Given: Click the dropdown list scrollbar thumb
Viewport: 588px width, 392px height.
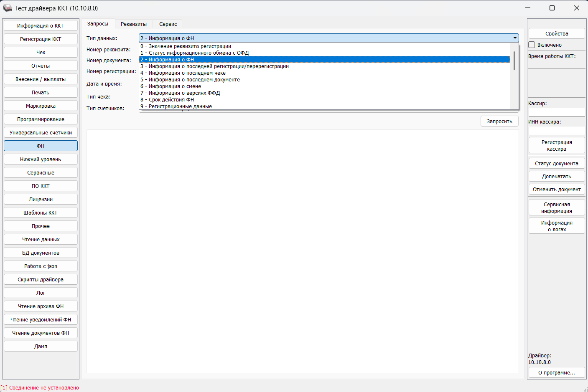Looking at the screenshot, I should click(x=514, y=61).
